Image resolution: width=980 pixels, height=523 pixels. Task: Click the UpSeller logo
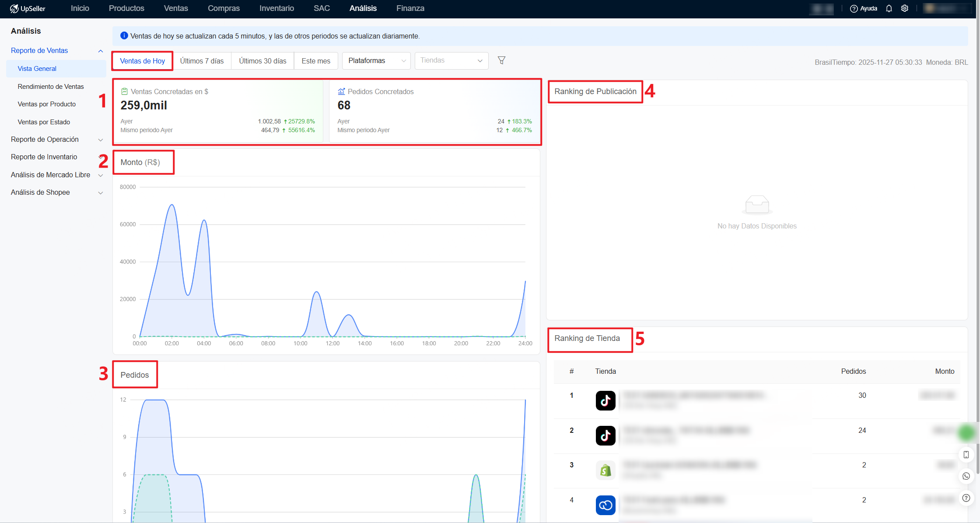[28, 8]
